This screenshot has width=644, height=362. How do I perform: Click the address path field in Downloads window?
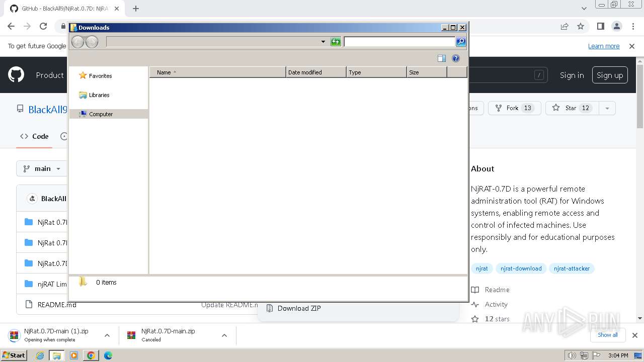pos(212,42)
